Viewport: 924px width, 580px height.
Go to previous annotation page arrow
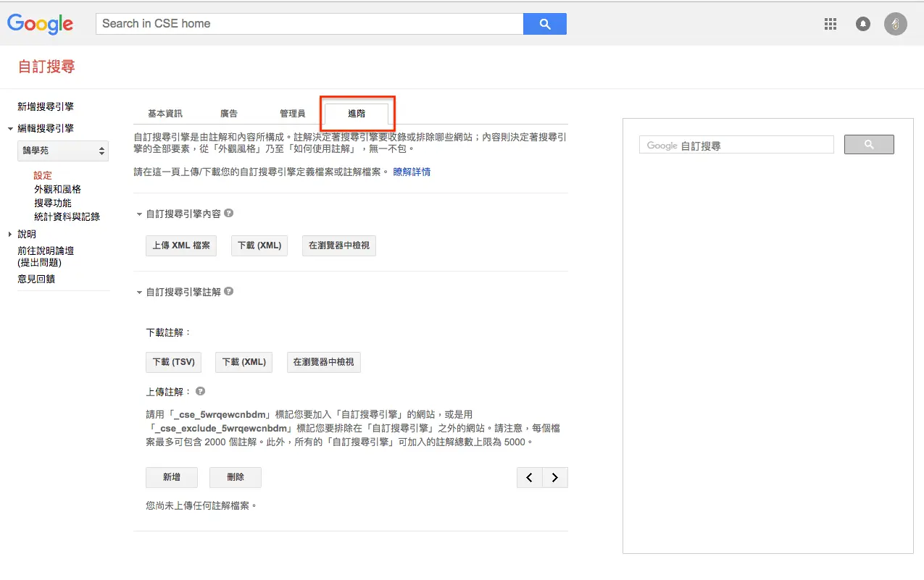point(529,477)
